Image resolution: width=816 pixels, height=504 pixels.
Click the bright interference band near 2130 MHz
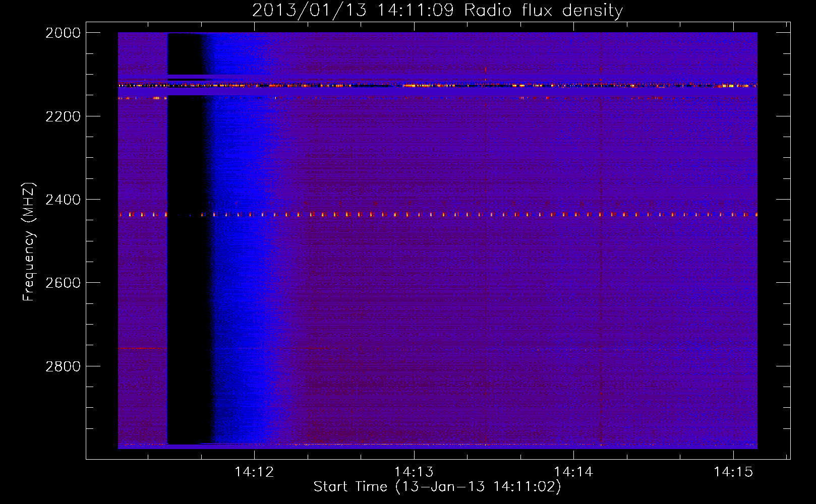[438, 86]
